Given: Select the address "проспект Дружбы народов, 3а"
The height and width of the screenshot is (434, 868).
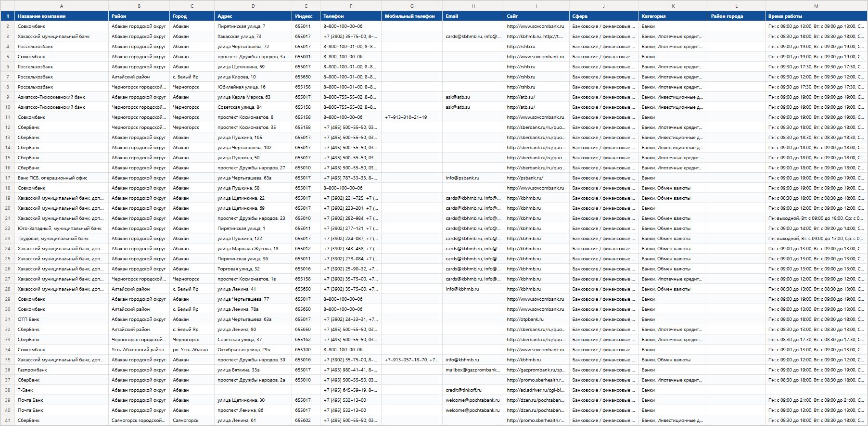Looking at the screenshot, I should (x=253, y=57).
